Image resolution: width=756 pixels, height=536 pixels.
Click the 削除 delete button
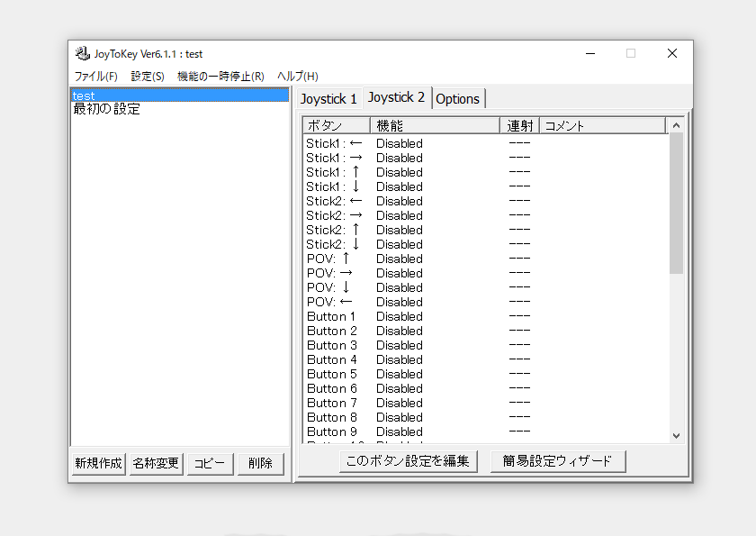click(x=260, y=462)
